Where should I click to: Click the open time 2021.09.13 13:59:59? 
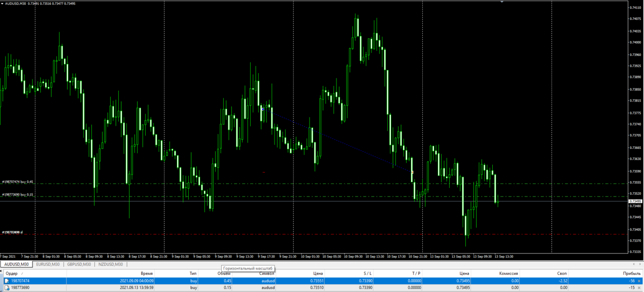(x=137, y=287)
